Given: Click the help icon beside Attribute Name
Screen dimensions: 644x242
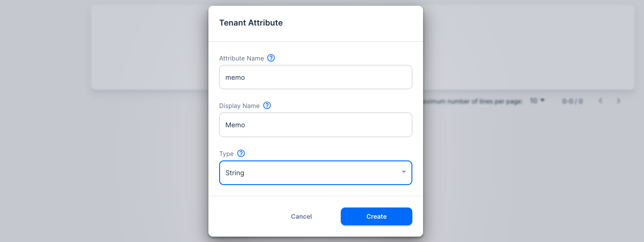Looking at the screenshot, I should [271, 58].
